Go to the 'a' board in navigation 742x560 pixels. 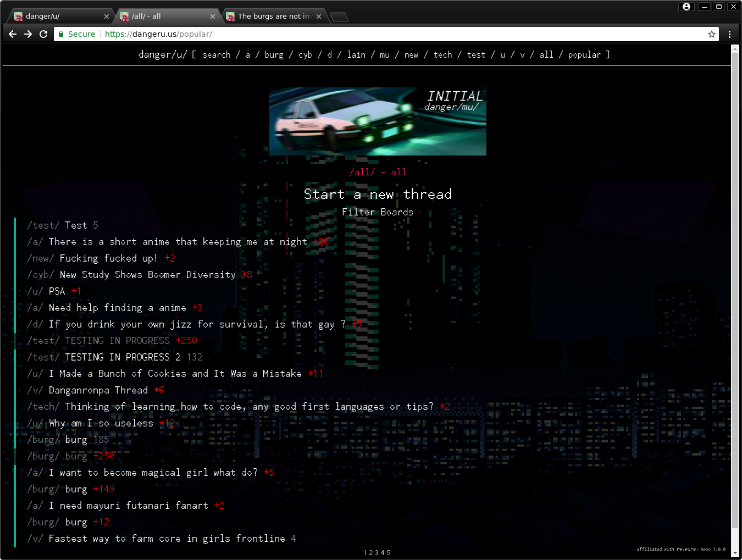coord(248,54)
